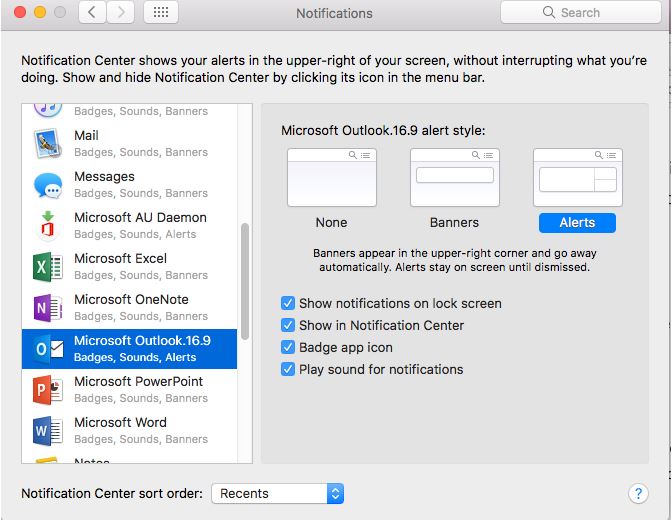Show all preferences grid button
Viewport: 672px width, 522px height.
[x=161, y=12]
